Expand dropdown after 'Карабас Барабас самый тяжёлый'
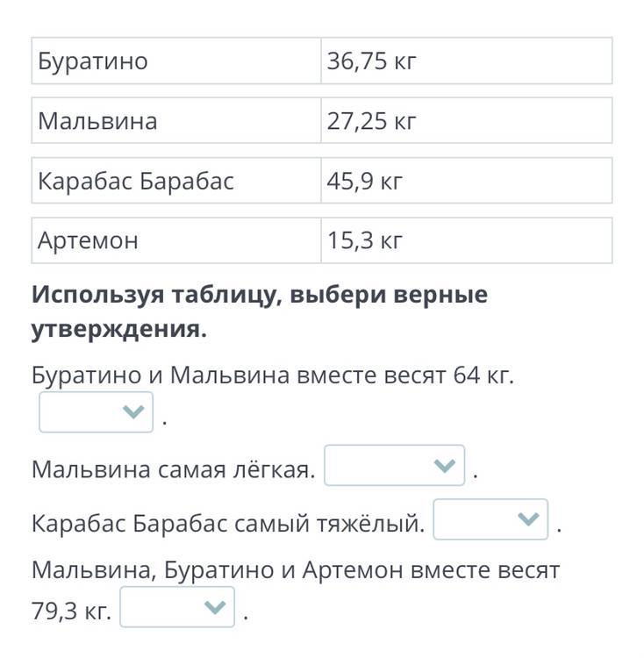Image resolution: width=644 pixels, height=658 pixels. click(x=490, y=519)
